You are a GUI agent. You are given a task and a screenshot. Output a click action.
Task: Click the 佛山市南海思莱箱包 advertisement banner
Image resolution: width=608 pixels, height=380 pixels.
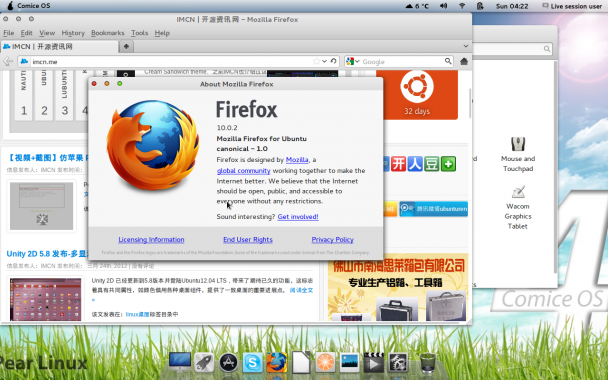click(398, 287)
